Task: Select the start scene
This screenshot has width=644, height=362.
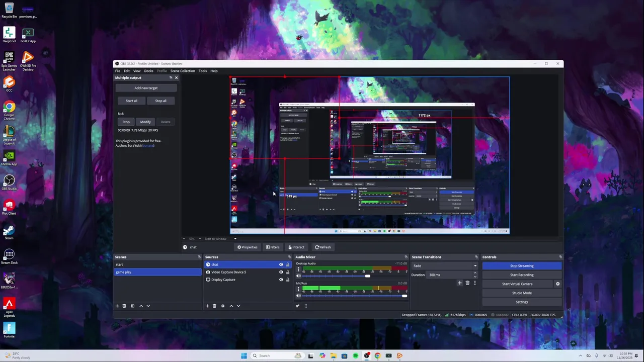Action: point(157,264)
